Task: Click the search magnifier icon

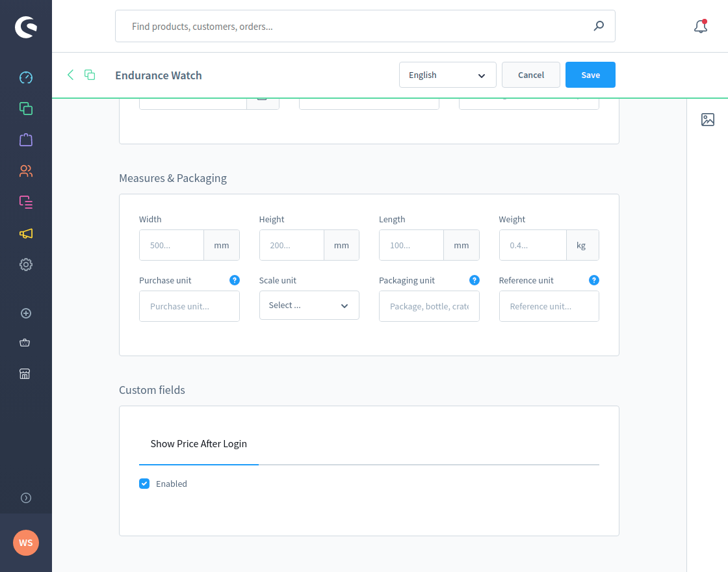Action: pyautogui.click(x=599, y=26)
